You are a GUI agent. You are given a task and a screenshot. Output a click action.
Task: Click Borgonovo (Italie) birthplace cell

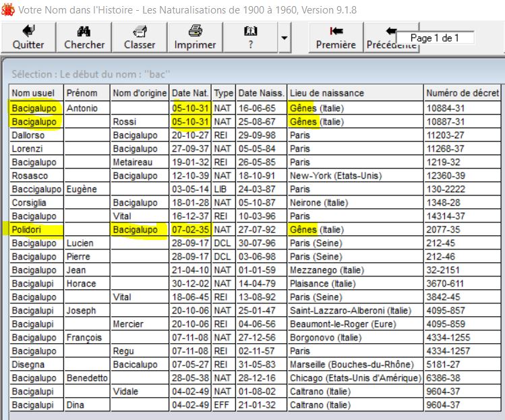click(x=355, y=338)
